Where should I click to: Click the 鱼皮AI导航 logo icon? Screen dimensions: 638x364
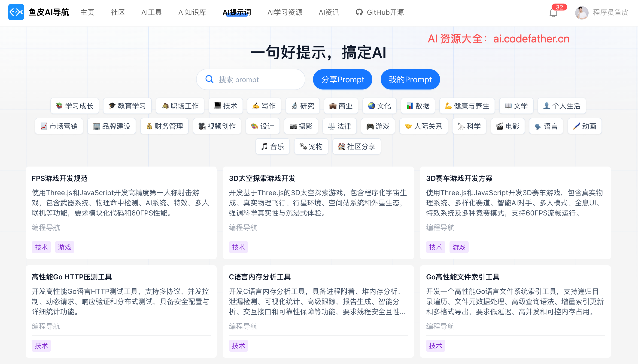[x=16, y=12]
